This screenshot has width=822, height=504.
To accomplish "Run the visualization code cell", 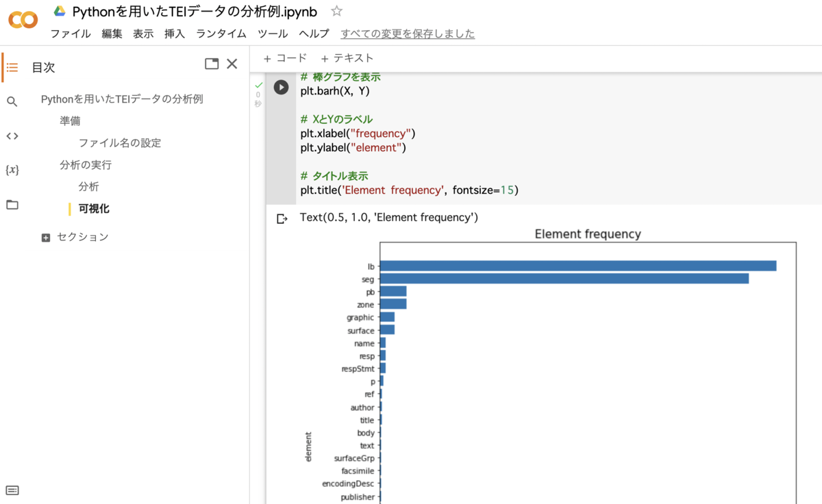I will [280, 87].
